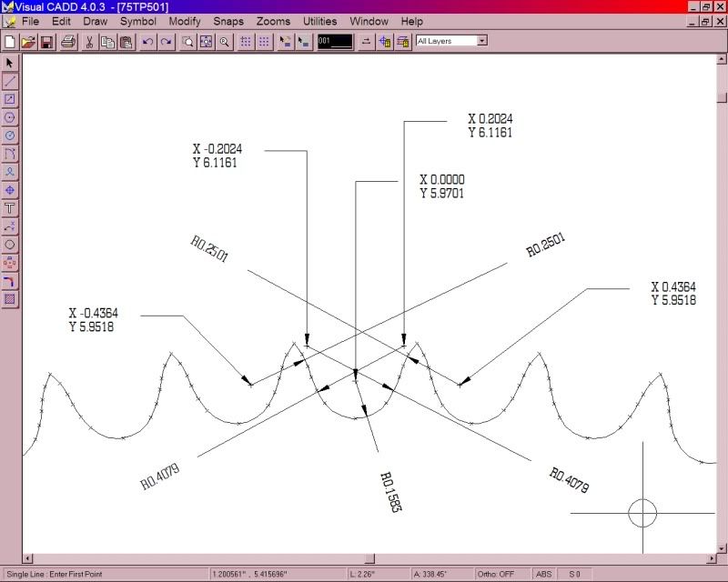728x582 pixels.
Task: Undo the last action
Action: [149, 41]
